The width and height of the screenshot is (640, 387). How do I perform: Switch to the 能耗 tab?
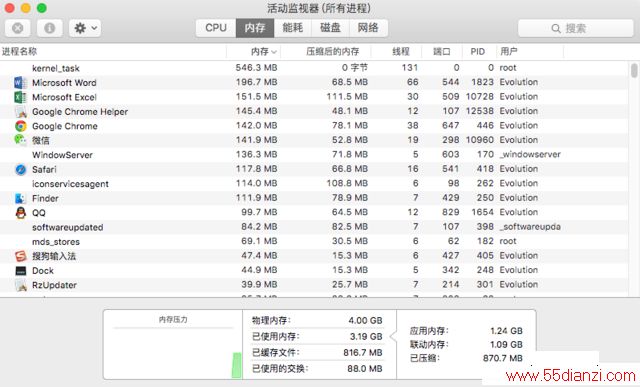(x=293, y=28)
